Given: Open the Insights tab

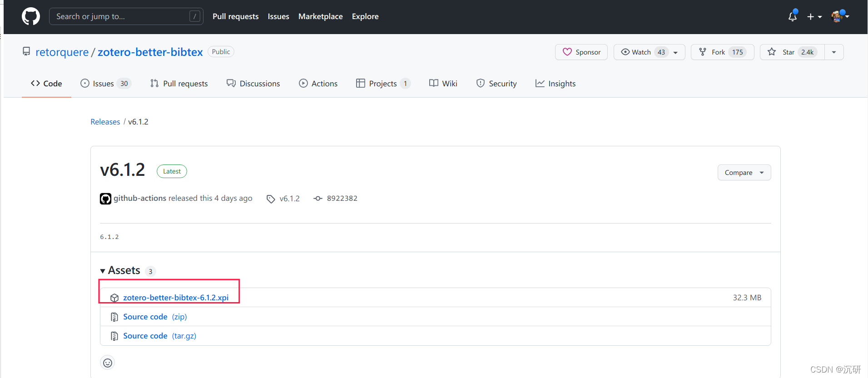Looking at the screenshot, I should 556,84.
